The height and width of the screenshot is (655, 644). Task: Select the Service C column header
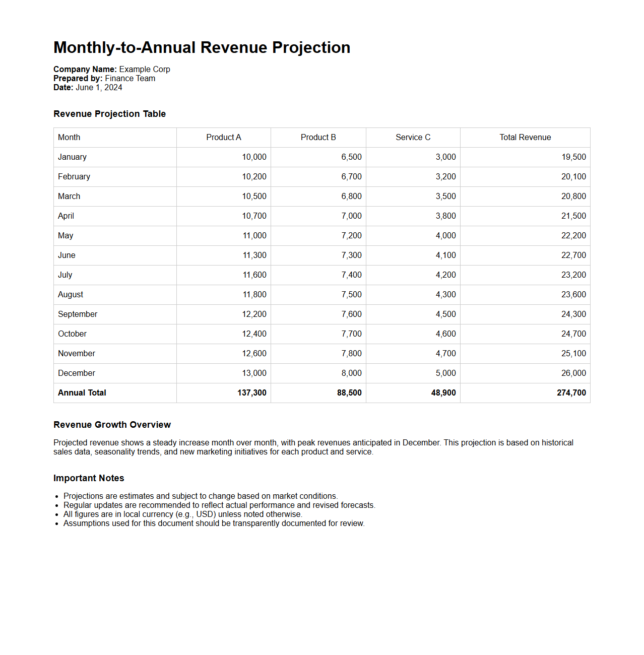click(x=413, y=138)
